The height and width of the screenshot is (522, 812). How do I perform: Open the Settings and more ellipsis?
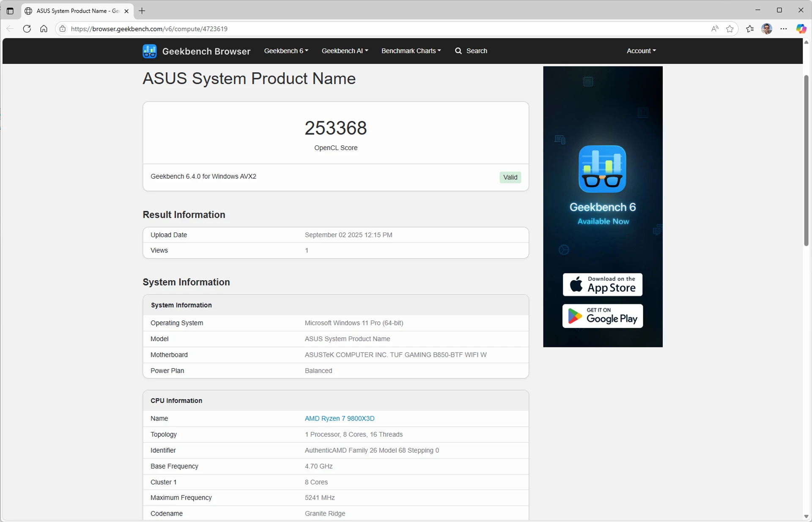pyautogui.click(x=784, y=29)
